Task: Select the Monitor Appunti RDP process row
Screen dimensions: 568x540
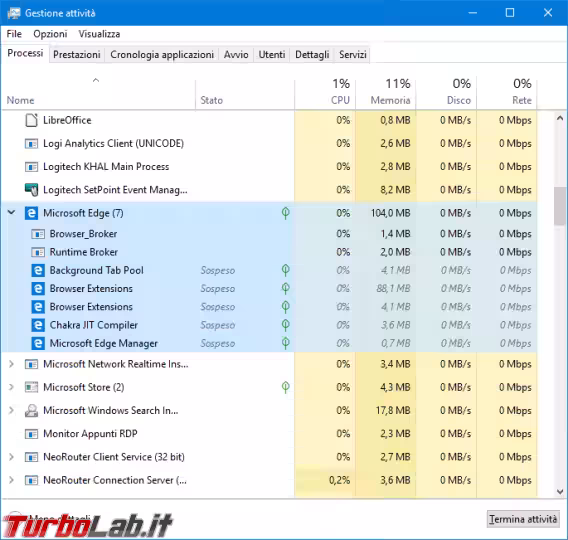Action: pyautogui.click(x=270, y=434)
